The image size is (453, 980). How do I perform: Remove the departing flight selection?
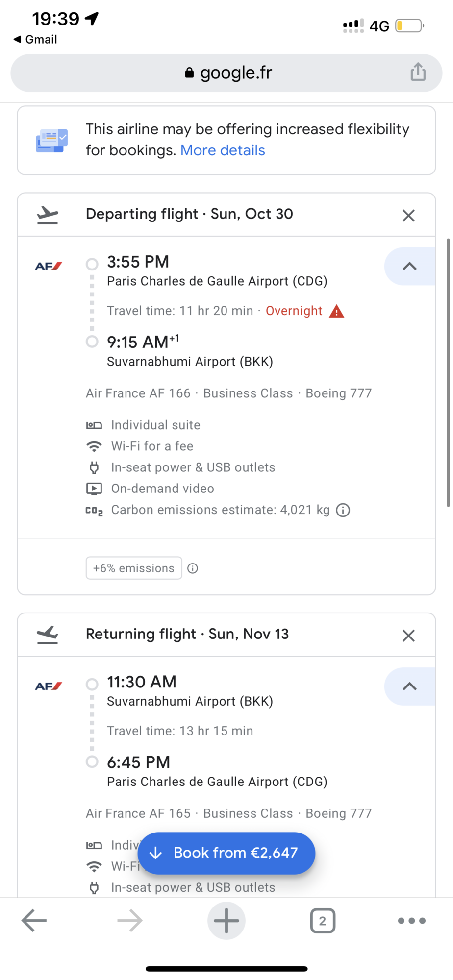click(408, 216)
